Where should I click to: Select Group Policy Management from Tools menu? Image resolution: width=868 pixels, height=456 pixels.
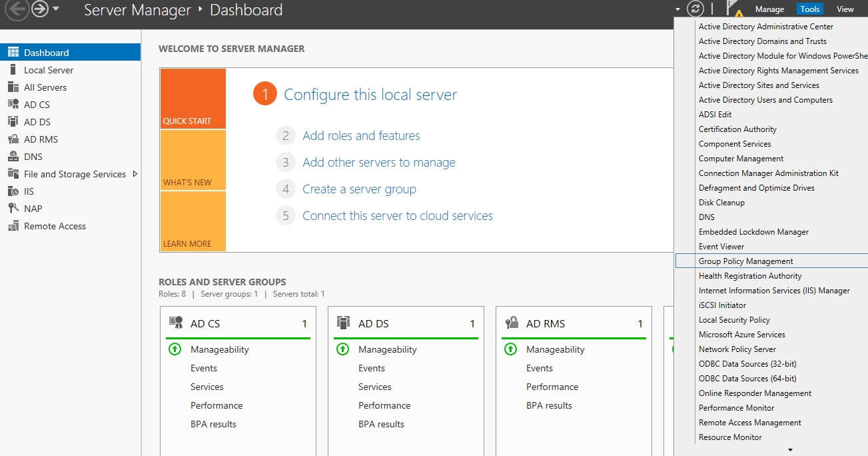[x=745, y=261]
